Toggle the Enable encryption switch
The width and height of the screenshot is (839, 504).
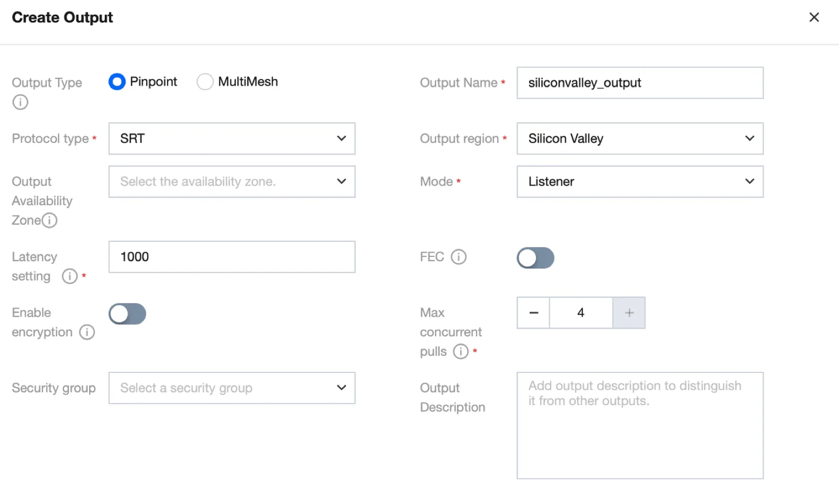pos(127,314)
